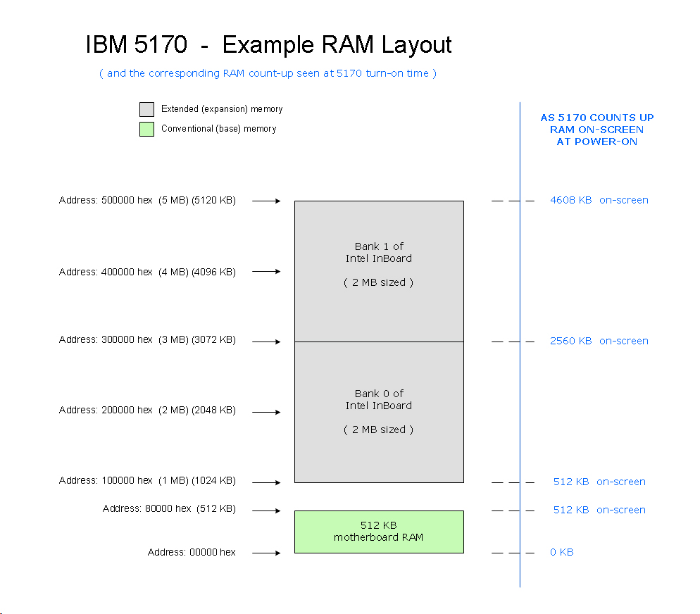Click the Address 500000 hex (5 MB) label

click(147, 201)
